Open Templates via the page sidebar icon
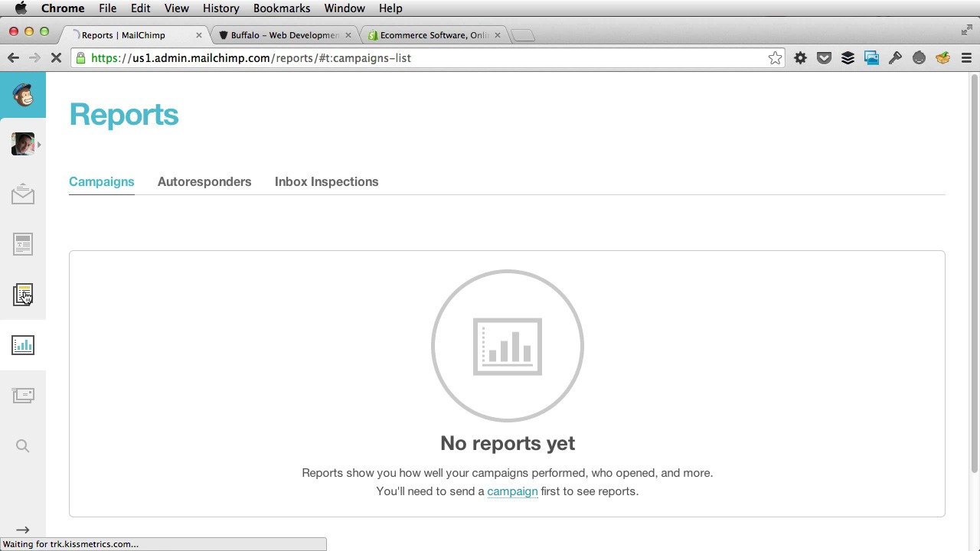The width and height of the screenshot is (980, 551). [x=23, y=244]
